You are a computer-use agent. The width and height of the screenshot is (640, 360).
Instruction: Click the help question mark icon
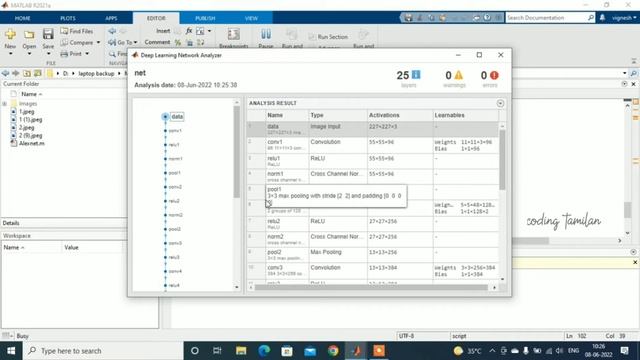487,18
